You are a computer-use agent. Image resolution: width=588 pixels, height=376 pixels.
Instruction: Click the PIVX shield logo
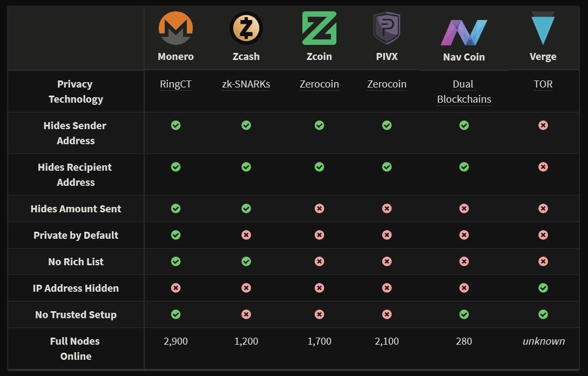387,28
